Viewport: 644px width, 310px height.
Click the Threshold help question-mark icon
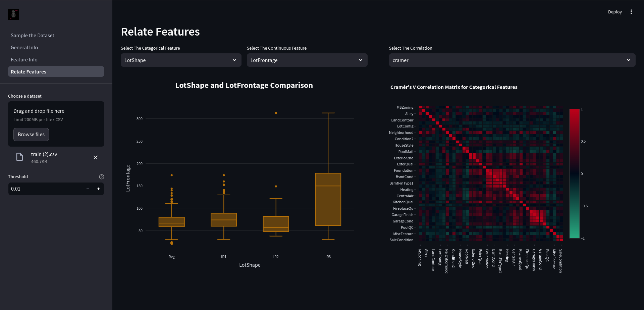tap(102, 177)
